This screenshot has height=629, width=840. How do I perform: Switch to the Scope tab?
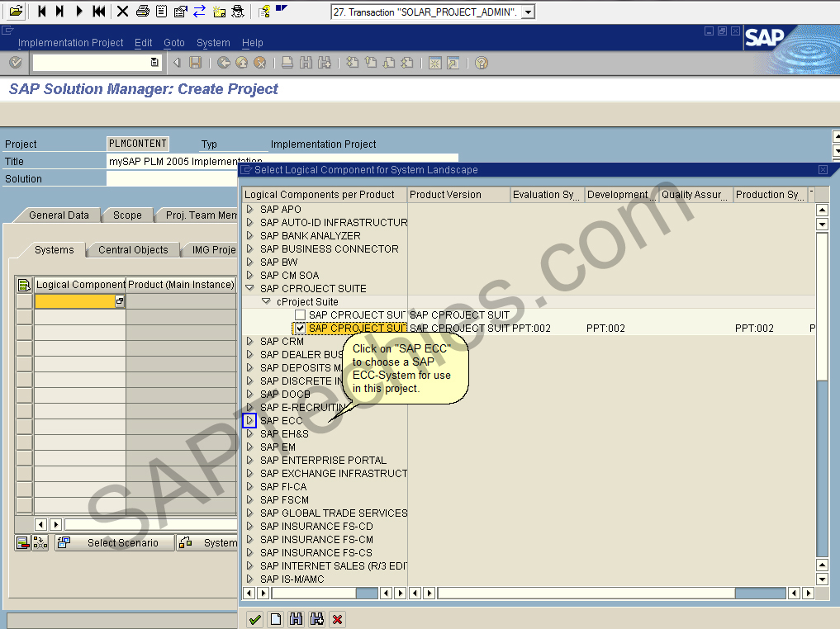pos(127,215)
